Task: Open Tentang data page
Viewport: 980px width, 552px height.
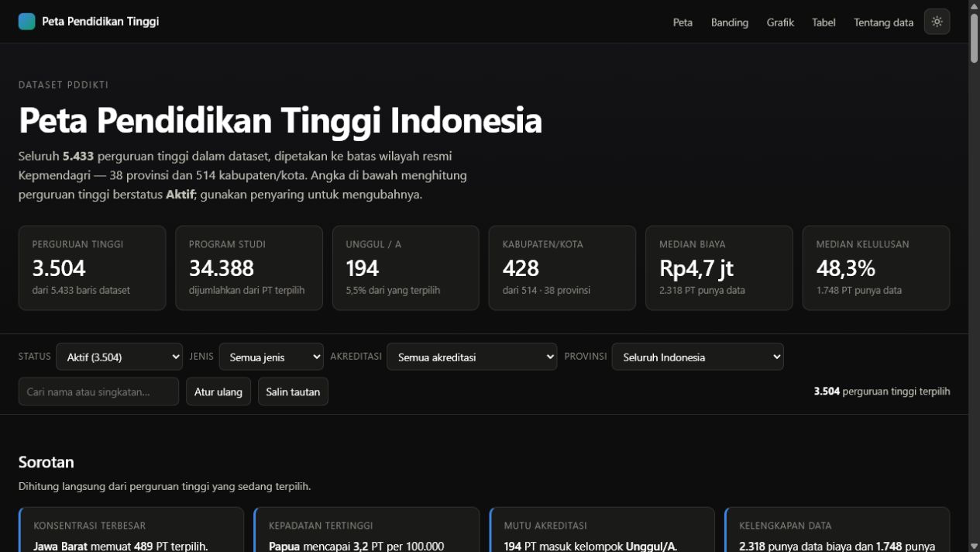Action: [x=883, y=22]
